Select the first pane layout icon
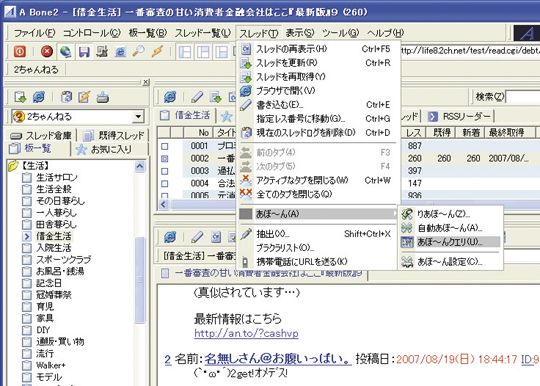Image resolution: width=540 pixels, height=386 pixels. click(x=185, y=52)
